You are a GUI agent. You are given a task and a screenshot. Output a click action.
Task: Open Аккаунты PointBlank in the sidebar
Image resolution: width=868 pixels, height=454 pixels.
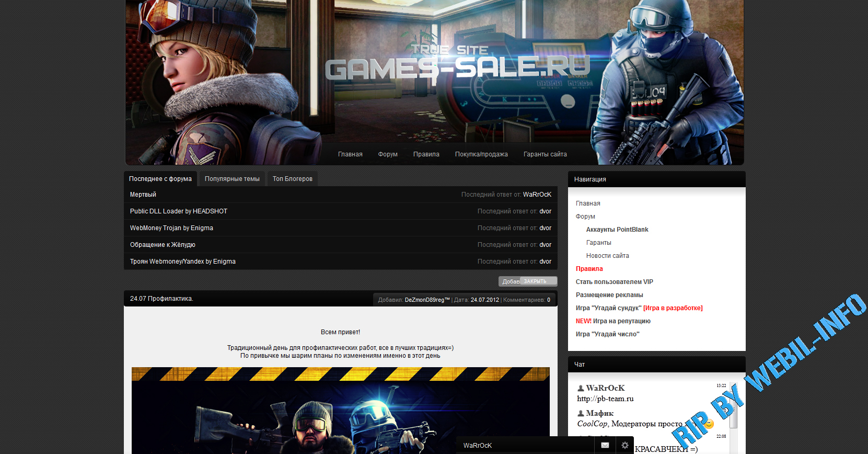pyautogui.click(x=617, y=230)
